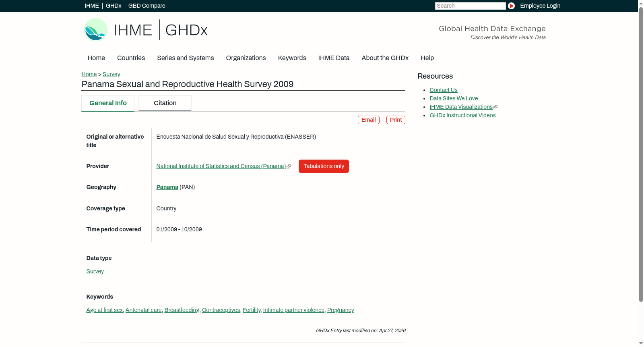The image size is (644, 347).
Task: Open the Panama geography link
Action: 167,187
